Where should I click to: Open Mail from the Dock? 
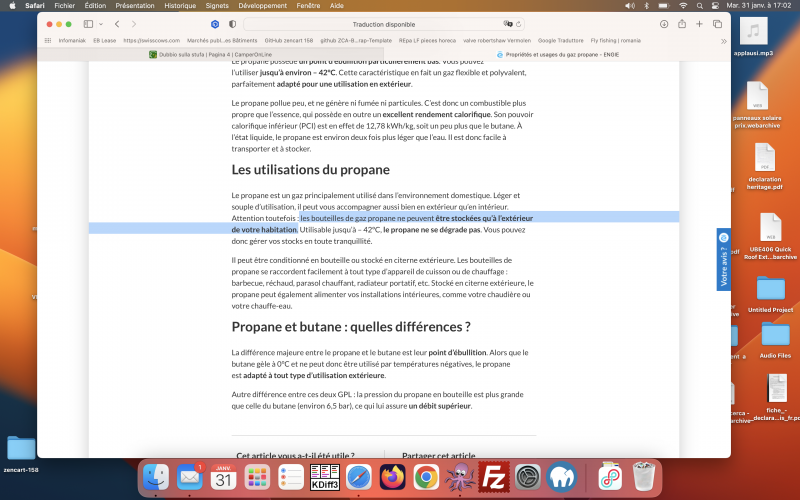(x=190, y=478)
